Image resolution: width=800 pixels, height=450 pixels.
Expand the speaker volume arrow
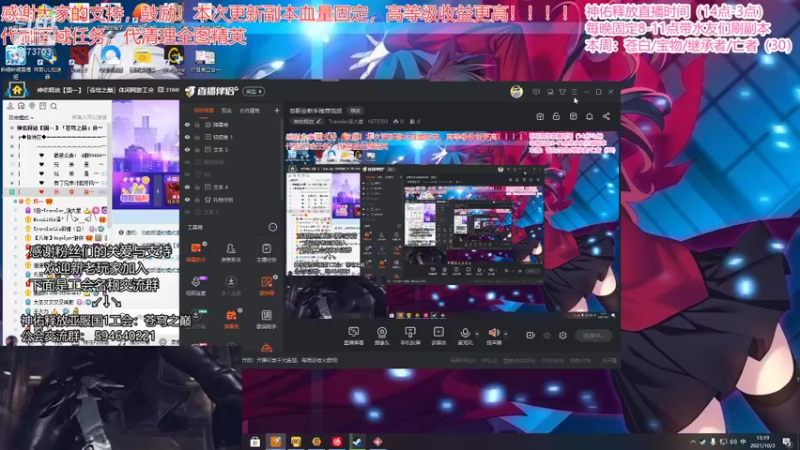[506, 335]
